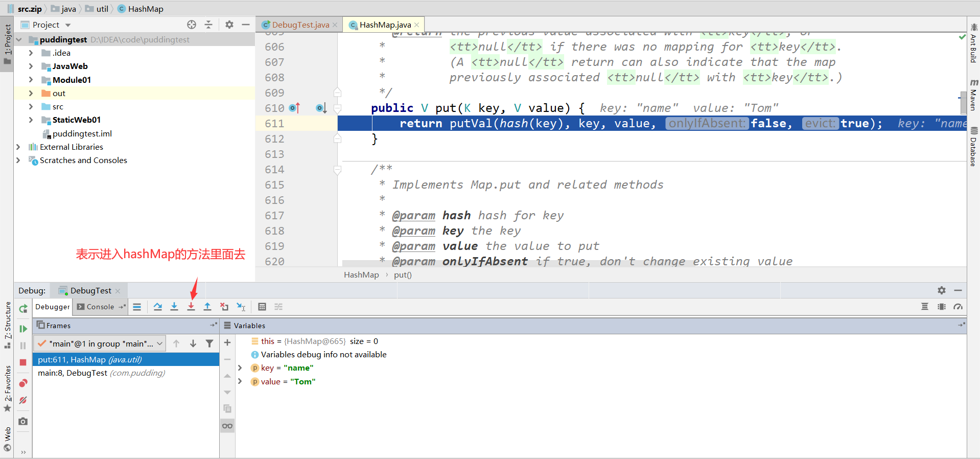980x459 pixels.
Task: Click the Collapse All project tree icon
Action: tap(208, 25)
